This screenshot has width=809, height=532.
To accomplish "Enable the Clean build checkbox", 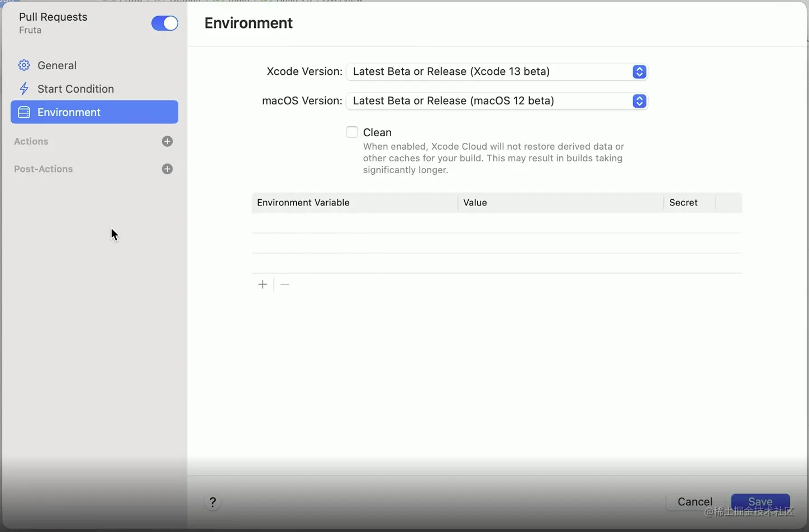I will pos(352,132).
